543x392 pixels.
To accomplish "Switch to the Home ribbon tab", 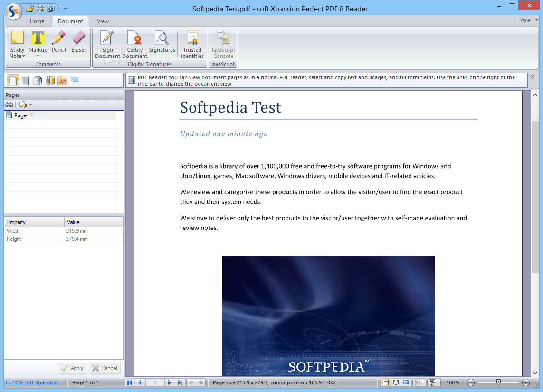I will (37, 21).
